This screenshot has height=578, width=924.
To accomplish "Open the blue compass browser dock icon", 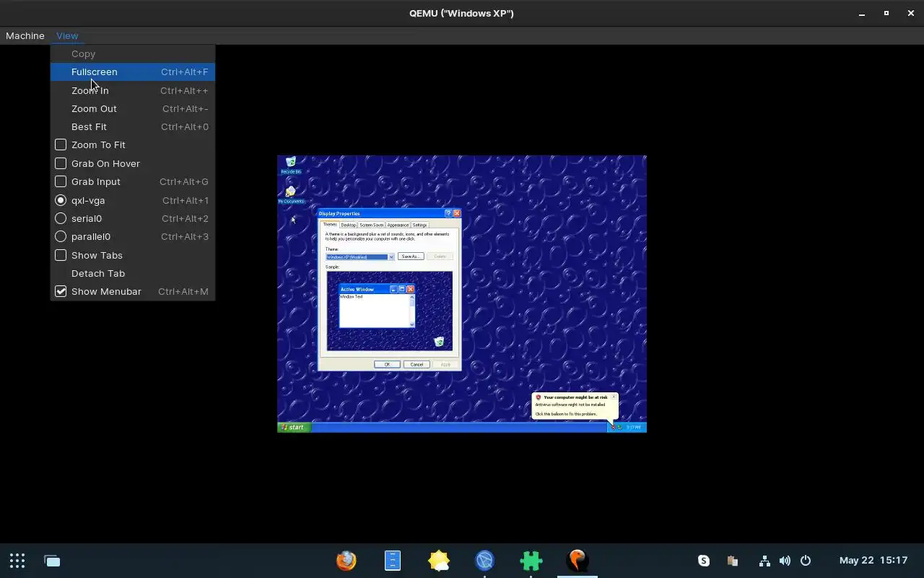I will tap(484, 560).
